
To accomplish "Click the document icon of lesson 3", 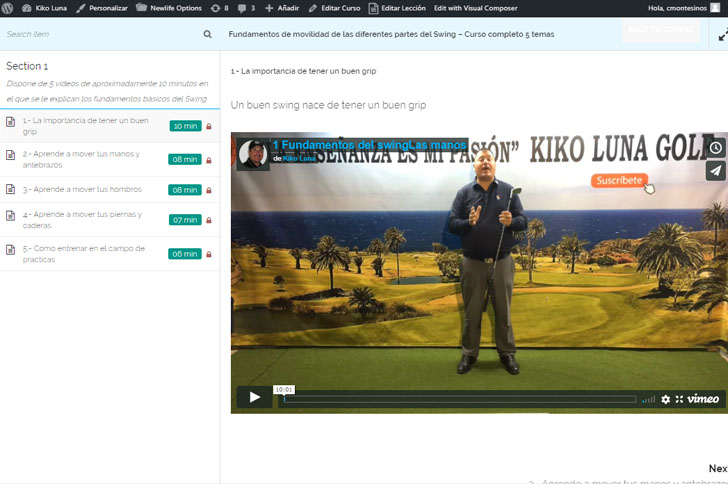I will 10,189.
